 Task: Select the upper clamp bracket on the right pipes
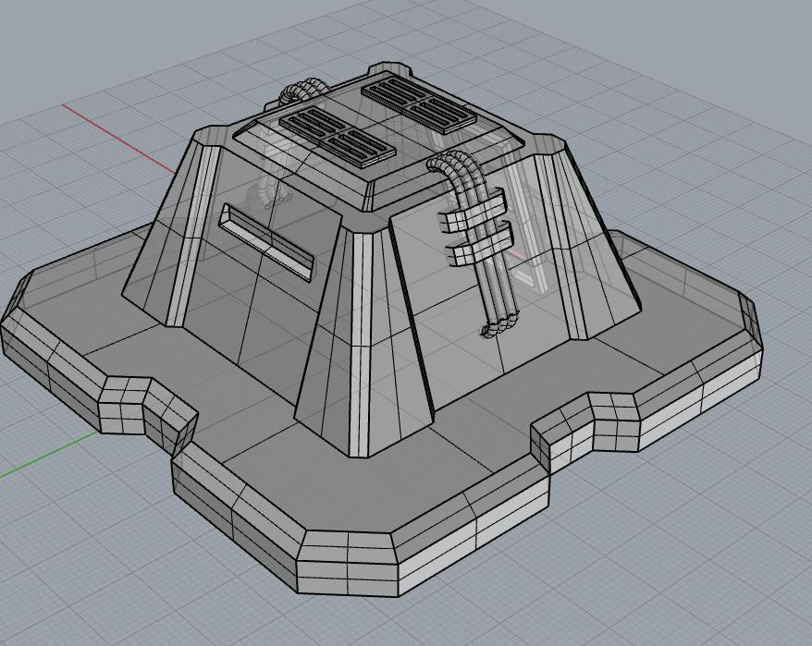(473, 210)
